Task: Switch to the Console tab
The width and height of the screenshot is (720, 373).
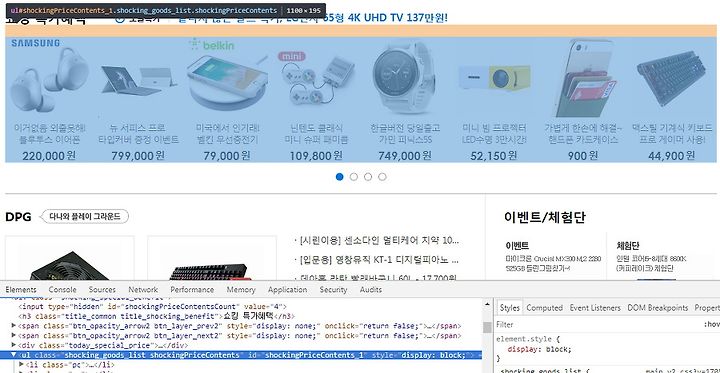Action: (62, 289)
